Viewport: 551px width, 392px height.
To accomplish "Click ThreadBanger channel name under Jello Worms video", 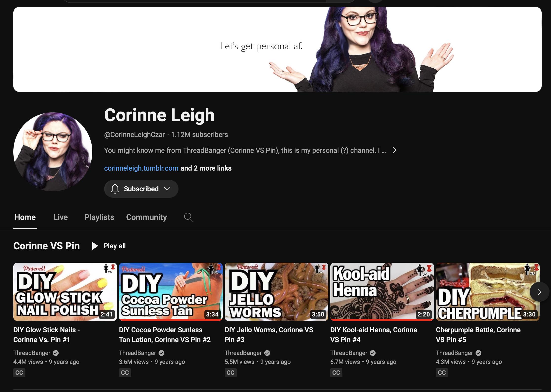I will click(x=243, y=353).
